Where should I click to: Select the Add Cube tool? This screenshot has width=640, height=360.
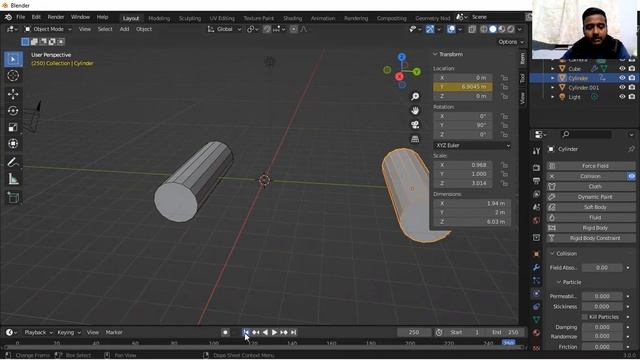[x=13, y=198]
